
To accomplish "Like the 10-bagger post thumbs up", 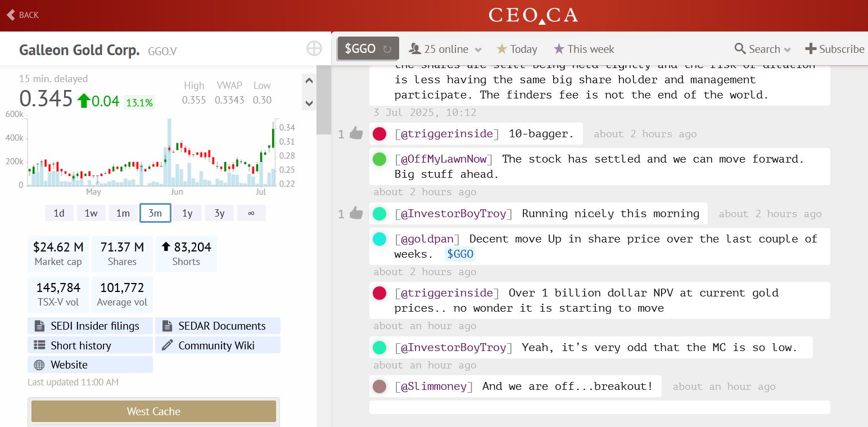I will coord(356,134).
